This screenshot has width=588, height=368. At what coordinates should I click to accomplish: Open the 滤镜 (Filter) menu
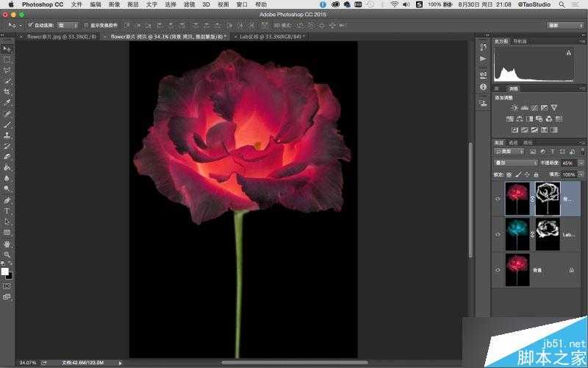click(x=190, y=4)
